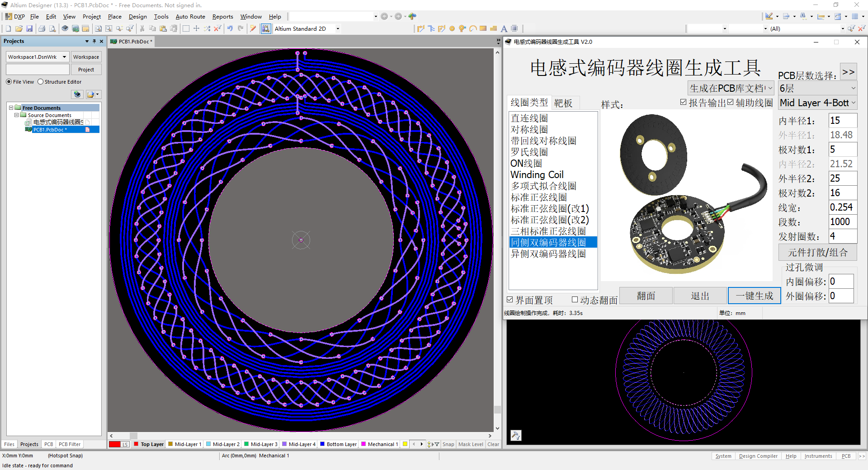Activate the select-inside-area dashed rectangle tool
Viewport: 868px width, 470px height.
click(186, 28)
